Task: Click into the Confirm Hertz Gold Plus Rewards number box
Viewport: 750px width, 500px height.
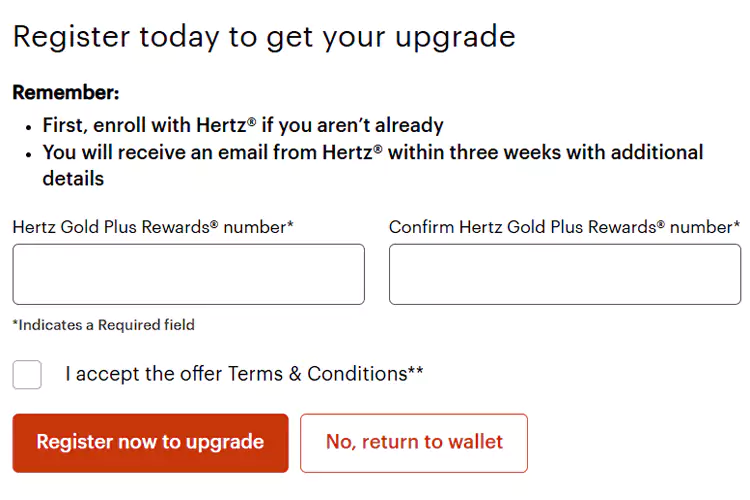Action: pyautogui.click(x=565, y=274)
